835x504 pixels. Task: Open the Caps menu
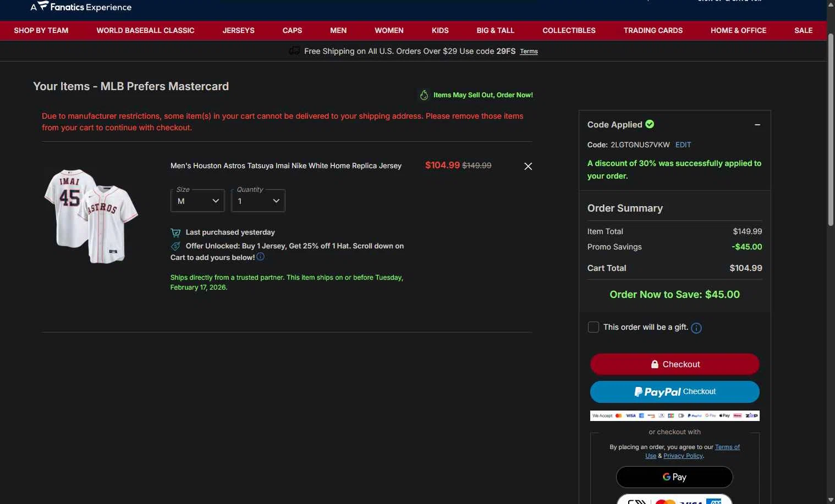292,30
